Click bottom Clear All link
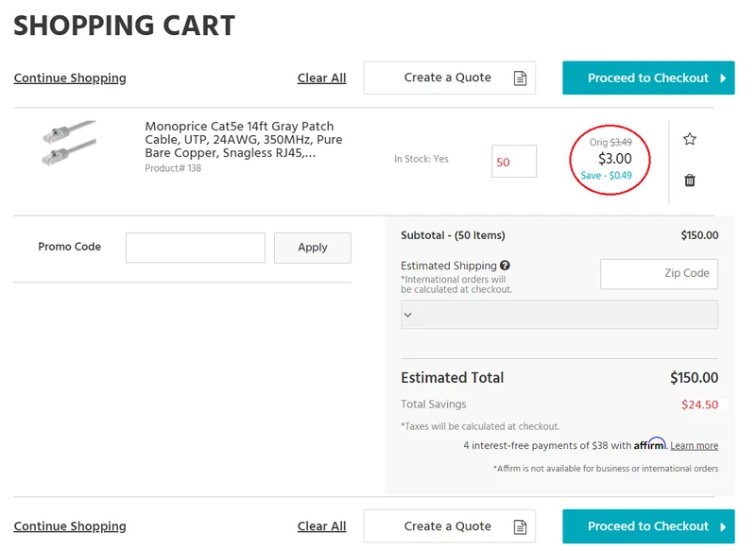Image resolution: width=756 pixels, height=551 pixels. point(321,525)
